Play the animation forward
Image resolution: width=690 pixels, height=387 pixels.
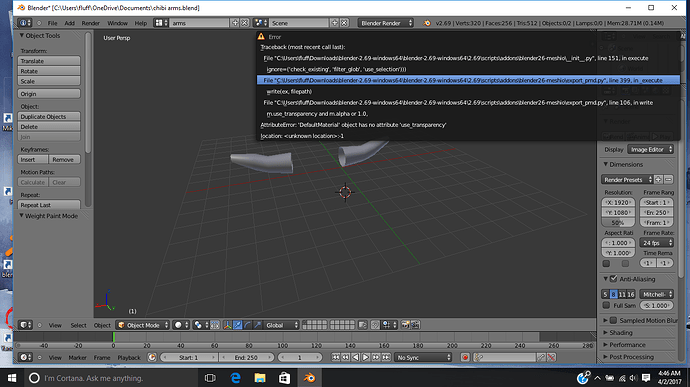click(x=366, y=357)
